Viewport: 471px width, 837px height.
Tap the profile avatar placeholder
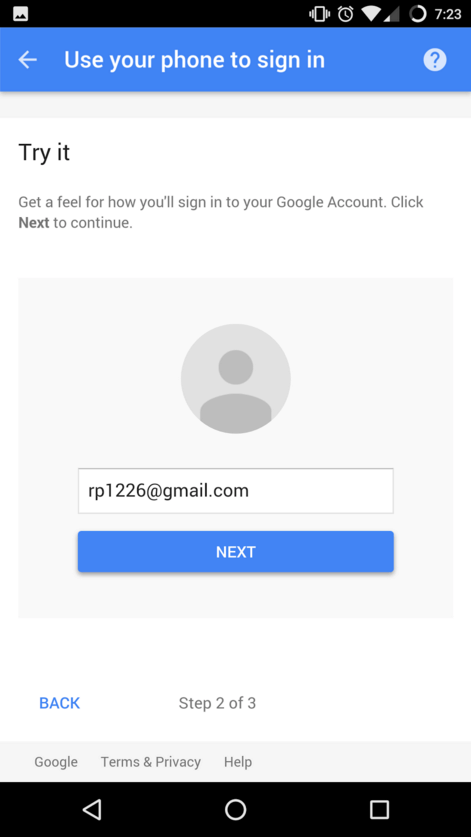(x=236, y=378)
